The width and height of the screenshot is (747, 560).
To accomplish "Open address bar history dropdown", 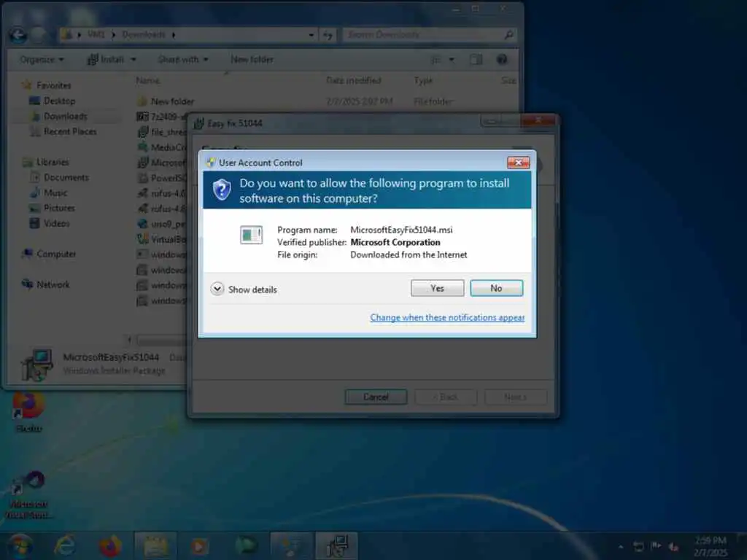I will coord(311,35).
